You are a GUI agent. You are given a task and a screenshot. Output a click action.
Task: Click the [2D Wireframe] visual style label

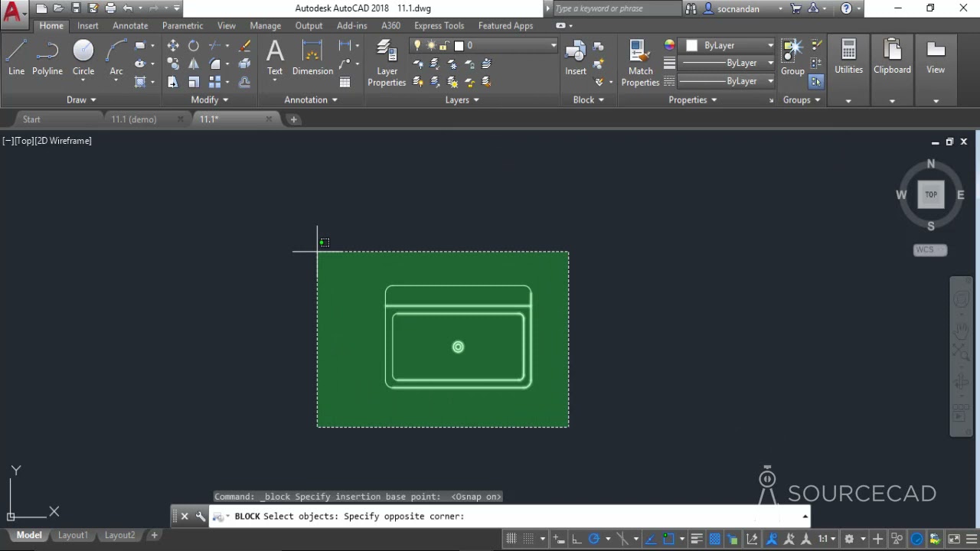click(x=64, y=141)
